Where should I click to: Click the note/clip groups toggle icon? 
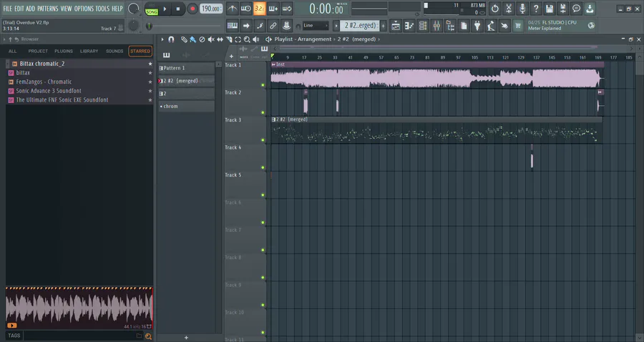pos(259,26)
